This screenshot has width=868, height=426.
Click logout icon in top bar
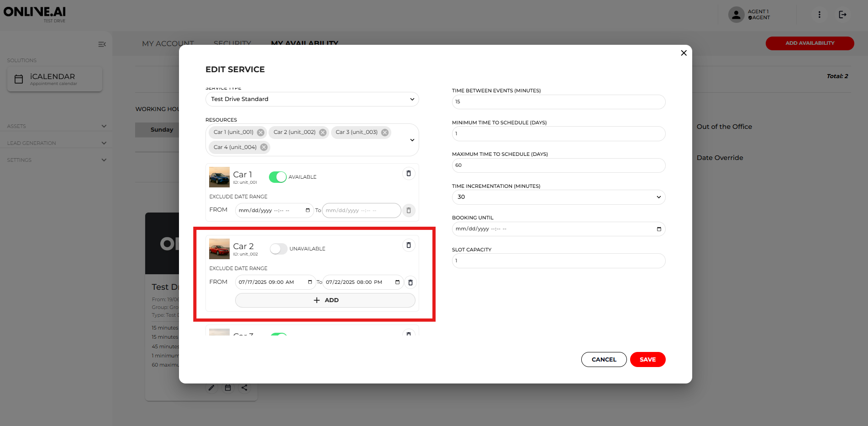click(x=842, y=15)
